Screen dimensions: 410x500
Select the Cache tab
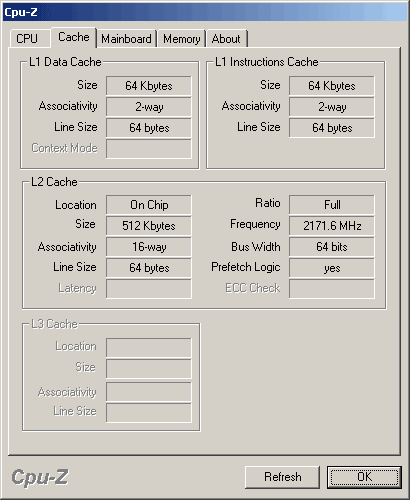click(74, 37)
